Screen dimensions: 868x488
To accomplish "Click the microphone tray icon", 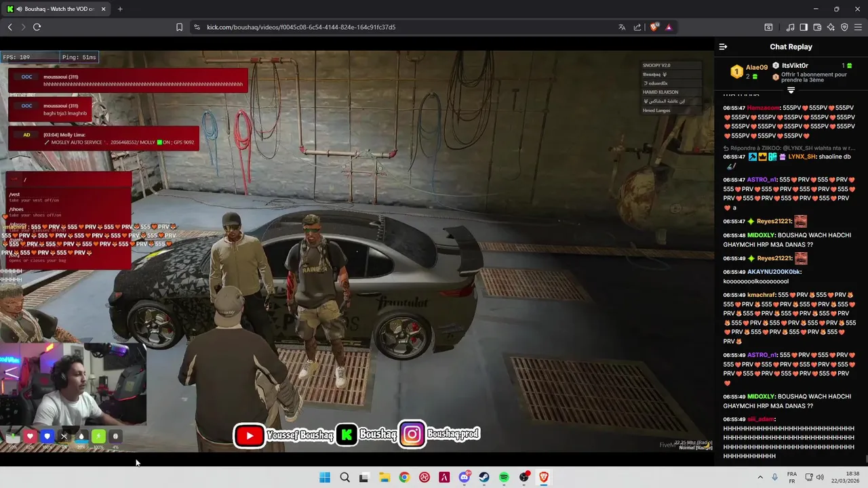I will (774, 477).
